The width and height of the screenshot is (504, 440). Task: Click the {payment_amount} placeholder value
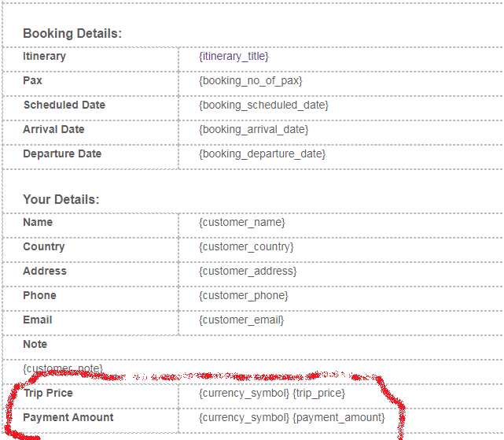pos(339,418)
